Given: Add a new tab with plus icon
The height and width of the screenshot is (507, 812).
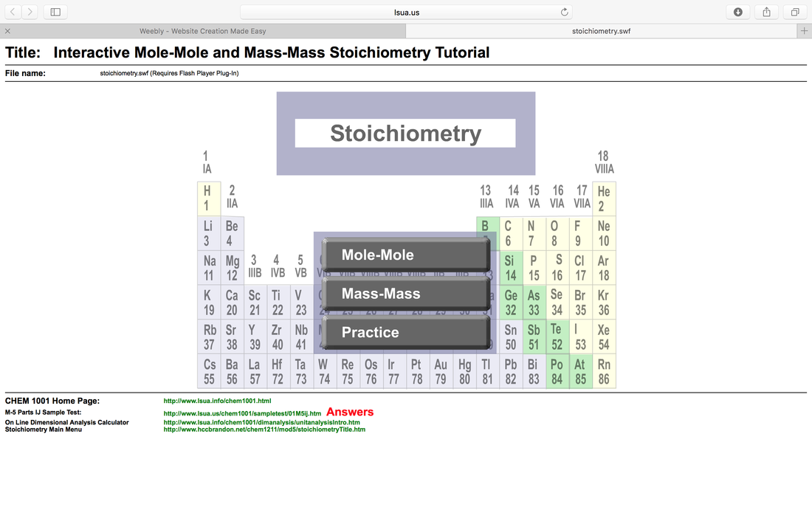Looking at the screenshot, I should (804, 31).
